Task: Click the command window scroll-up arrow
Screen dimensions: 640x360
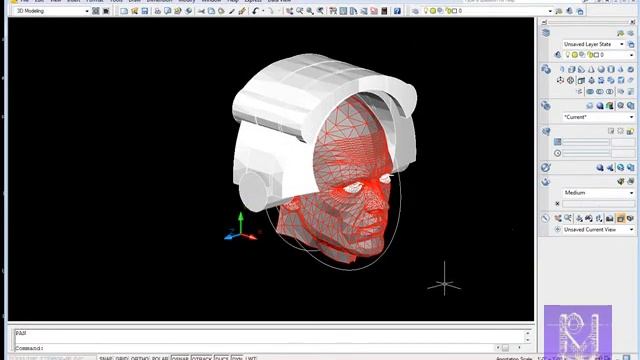Action: [x=527, y=333]
